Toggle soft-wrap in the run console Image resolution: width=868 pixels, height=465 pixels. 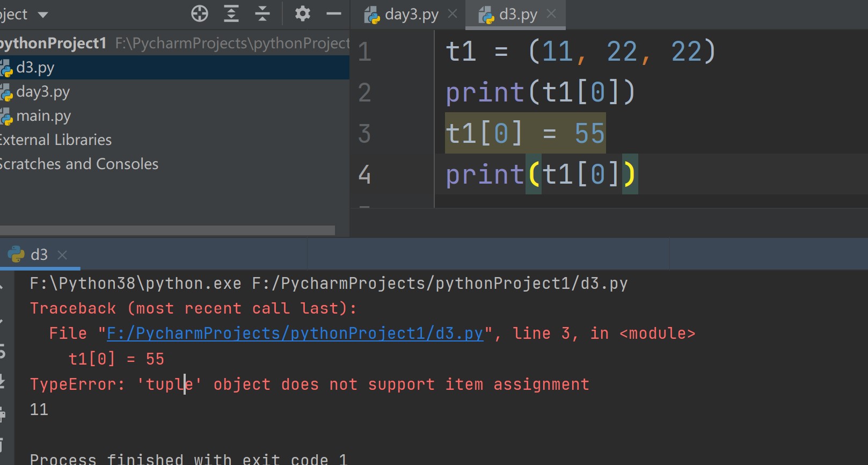3,352
